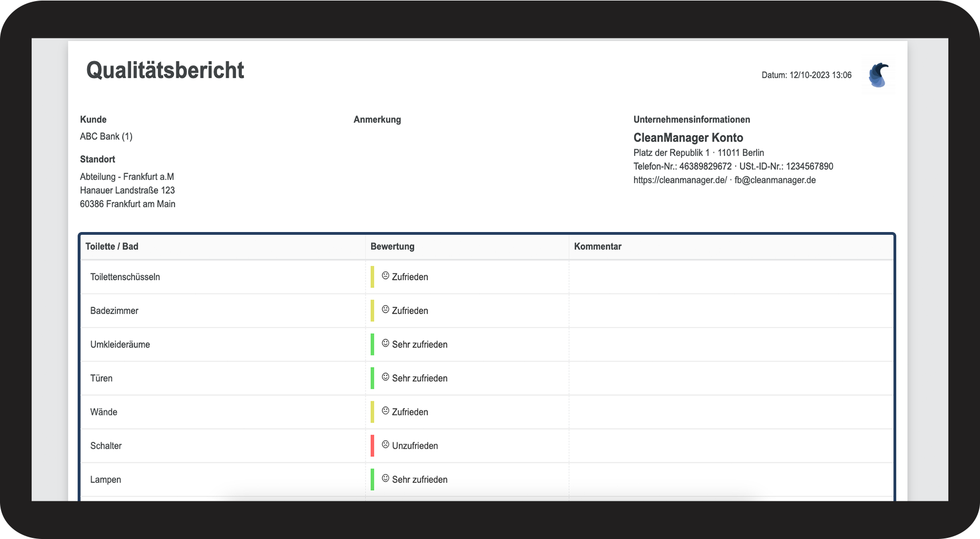Click '60386 Frankfurt am Main' text

point(128,204)
